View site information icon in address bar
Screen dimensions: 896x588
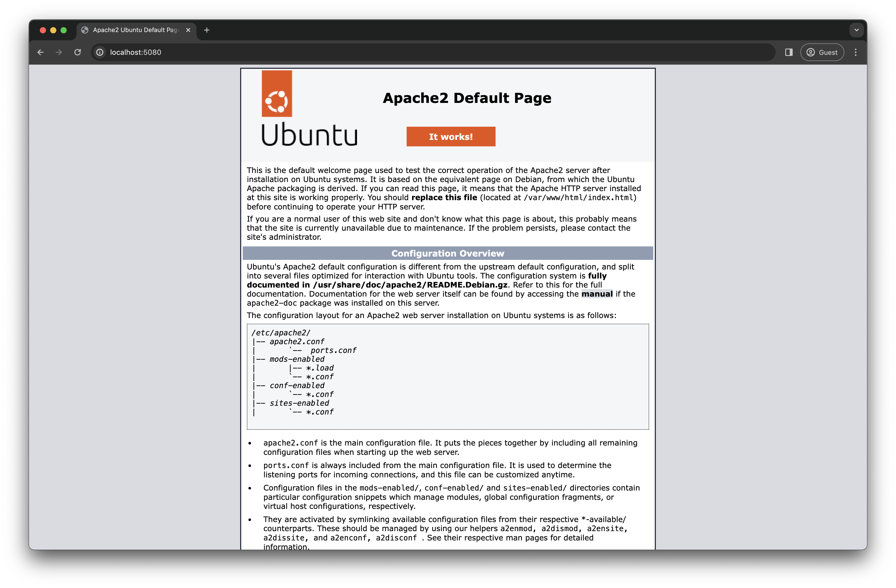[100, 52]
